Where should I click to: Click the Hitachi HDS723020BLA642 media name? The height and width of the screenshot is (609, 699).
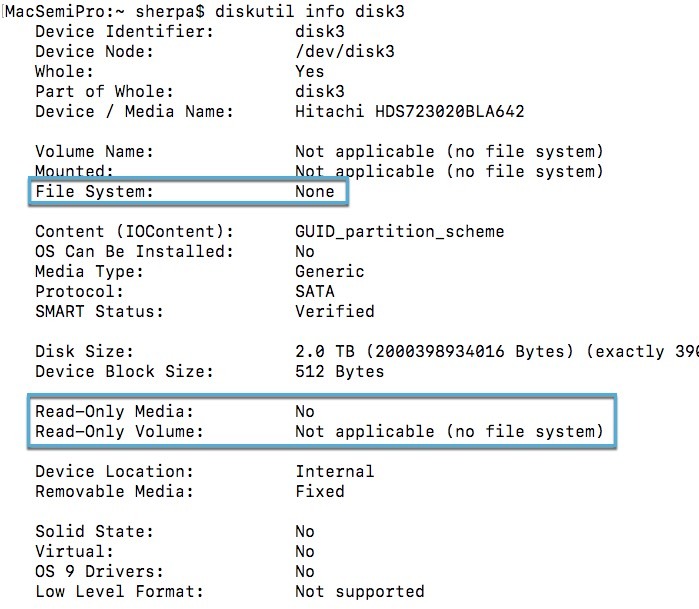click(410, 111)
